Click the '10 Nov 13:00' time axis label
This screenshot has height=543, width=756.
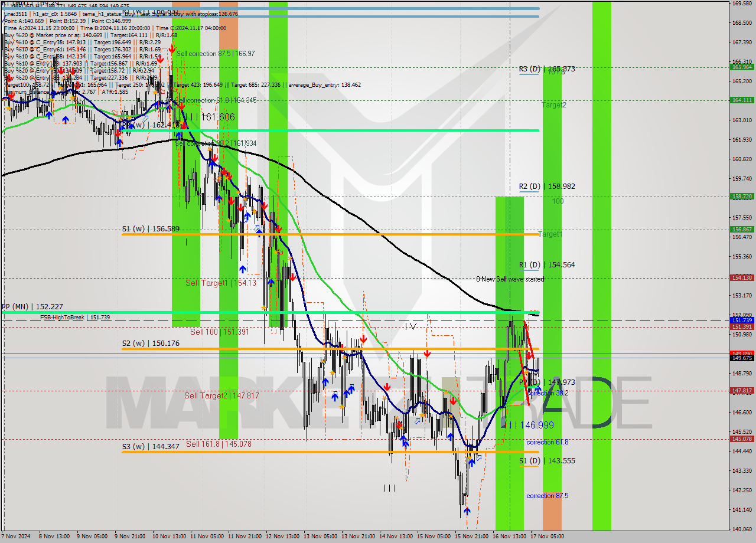click(168, 537)
